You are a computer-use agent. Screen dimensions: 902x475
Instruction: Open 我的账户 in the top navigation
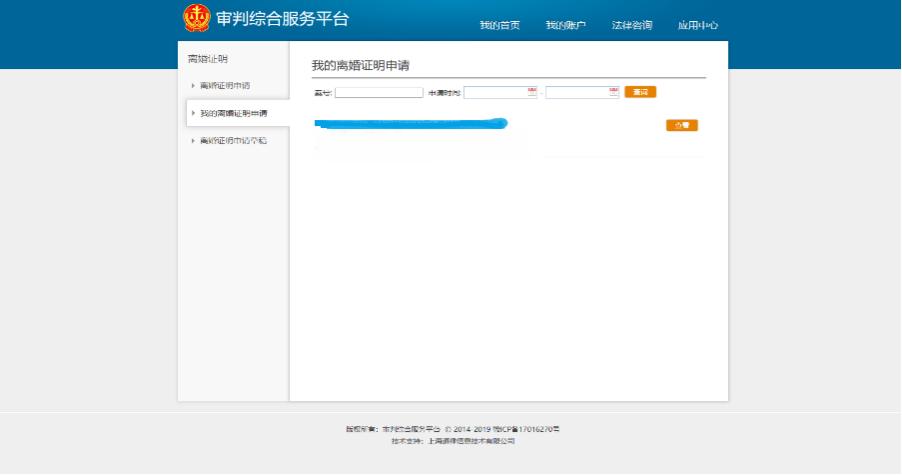[565, 25]
